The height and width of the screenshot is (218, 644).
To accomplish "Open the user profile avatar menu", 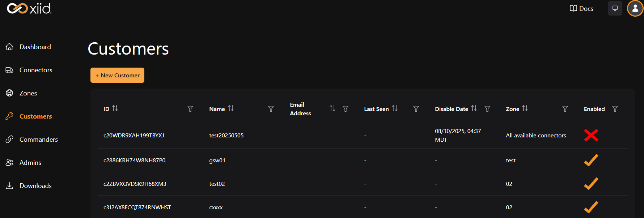I will point(635,8).
